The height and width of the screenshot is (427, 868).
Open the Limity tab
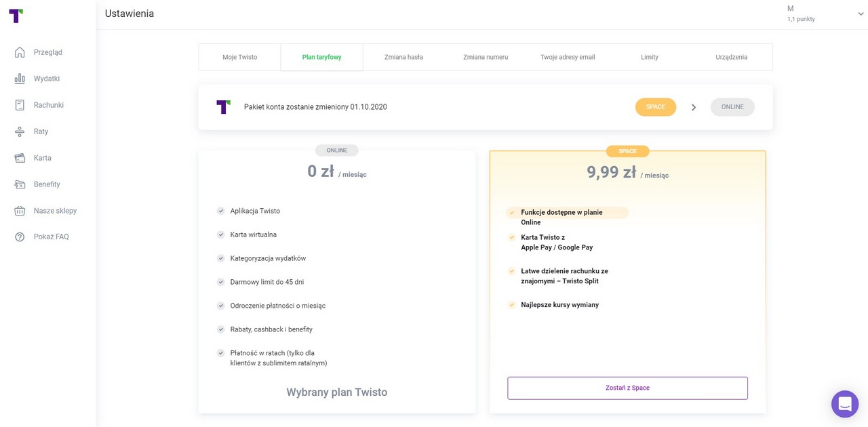(650, 57)
